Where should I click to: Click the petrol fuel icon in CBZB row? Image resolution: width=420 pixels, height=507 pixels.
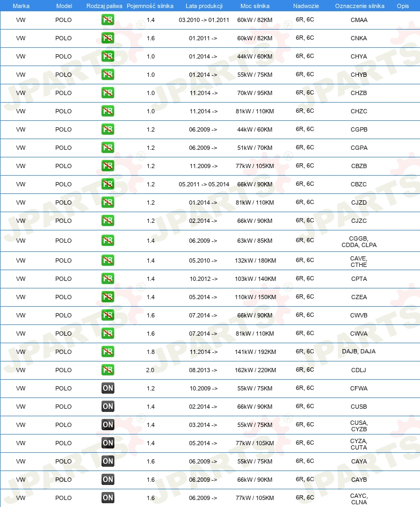(x=107, y=166)
